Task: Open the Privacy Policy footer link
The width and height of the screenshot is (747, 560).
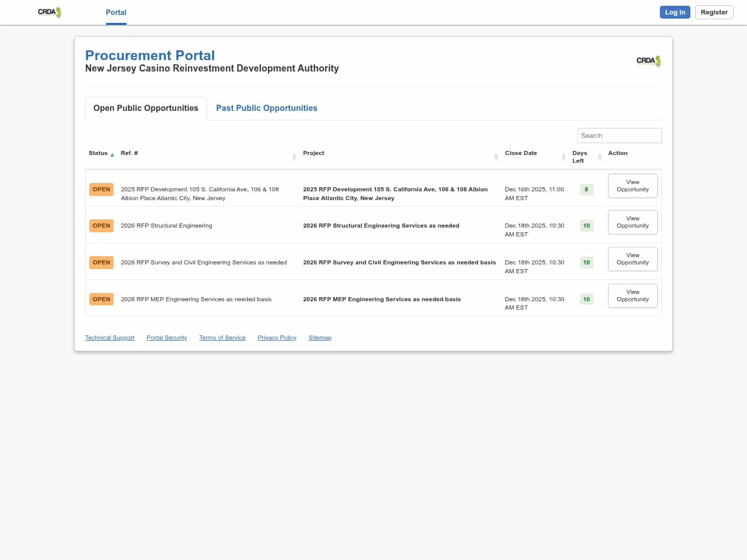Action: click(x=276, y=338)
